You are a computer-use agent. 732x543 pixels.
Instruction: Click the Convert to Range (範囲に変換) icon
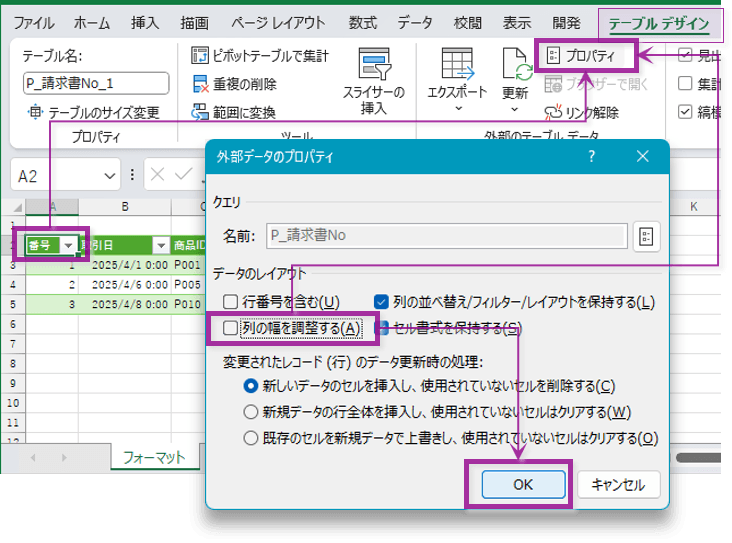tap(200, 112)
